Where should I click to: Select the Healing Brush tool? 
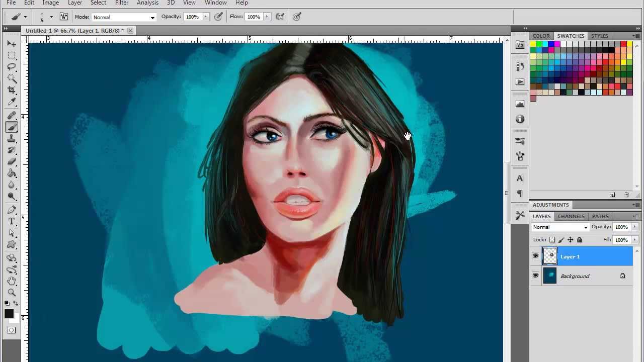12,116
